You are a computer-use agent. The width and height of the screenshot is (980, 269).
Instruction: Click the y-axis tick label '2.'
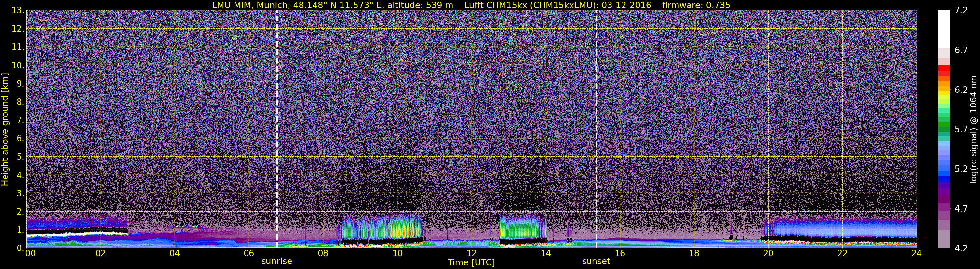coord(20,211)
